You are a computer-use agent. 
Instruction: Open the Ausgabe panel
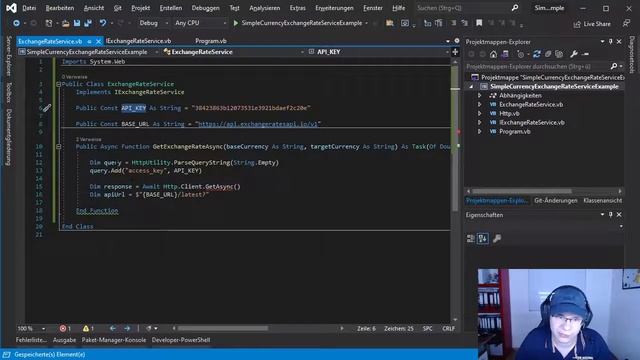[x=64, y=340]
